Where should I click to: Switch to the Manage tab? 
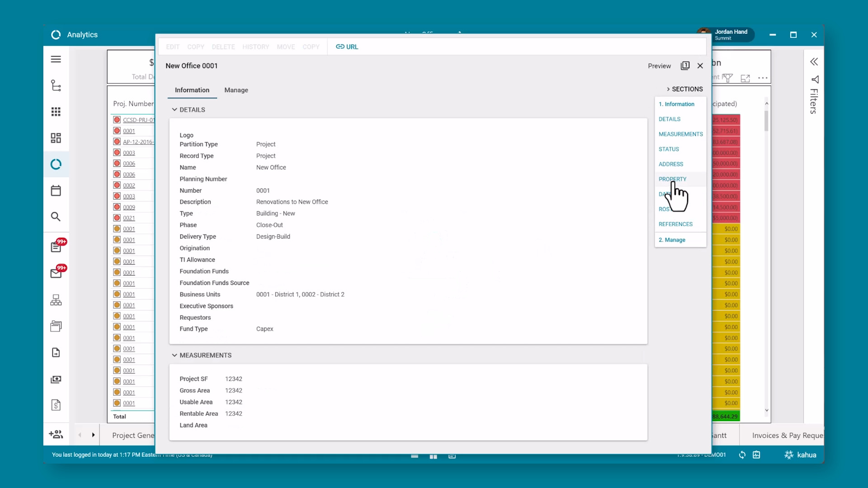(236, 90)
